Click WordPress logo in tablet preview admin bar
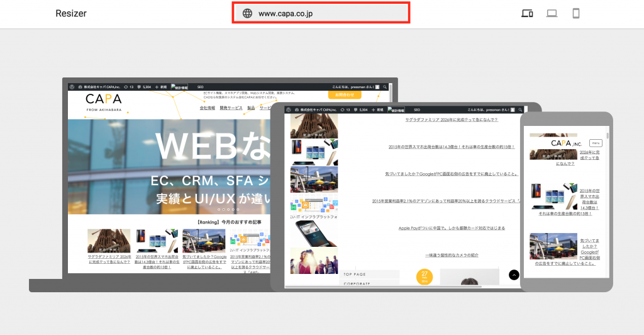This screenshot has height=335, width=644. 288,110
